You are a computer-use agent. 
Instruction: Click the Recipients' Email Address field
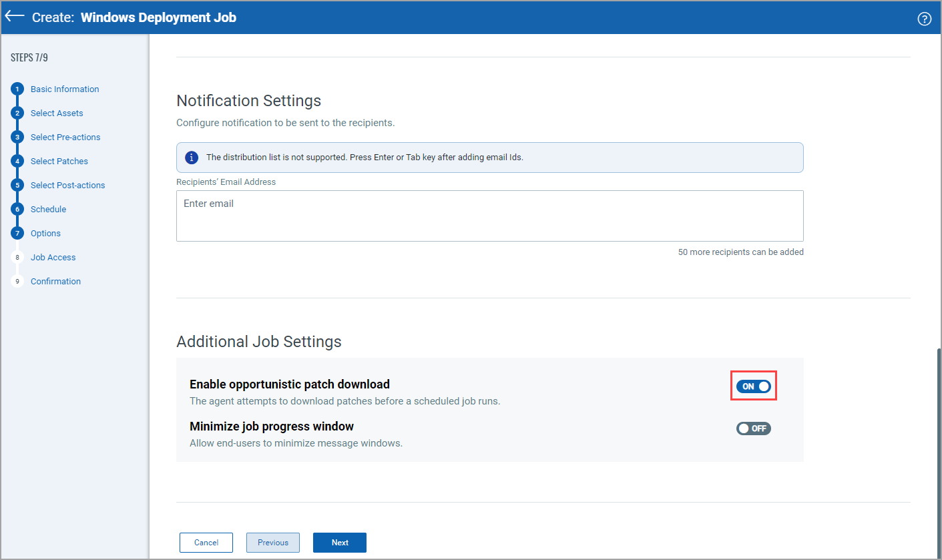pos(489,216)
